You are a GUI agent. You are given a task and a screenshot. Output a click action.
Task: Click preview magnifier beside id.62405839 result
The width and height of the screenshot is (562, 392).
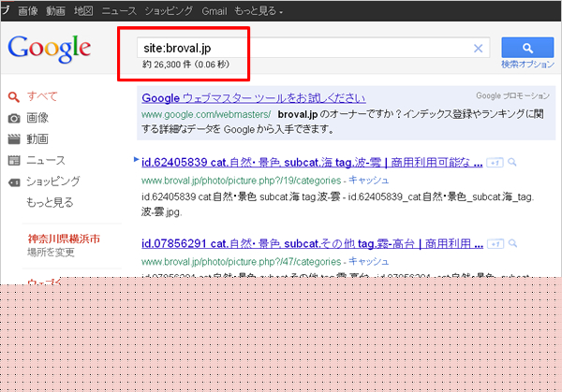coord(512,163)
